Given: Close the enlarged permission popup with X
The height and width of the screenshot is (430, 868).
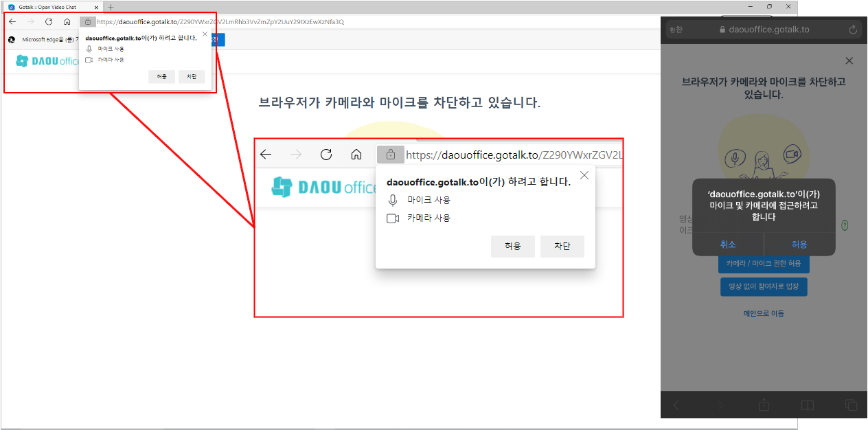Looking at the screenshot, I should [584, 175].
